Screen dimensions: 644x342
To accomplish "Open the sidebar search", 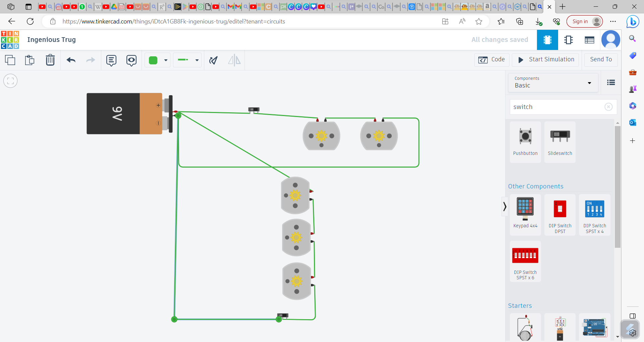I will point(633,39).
